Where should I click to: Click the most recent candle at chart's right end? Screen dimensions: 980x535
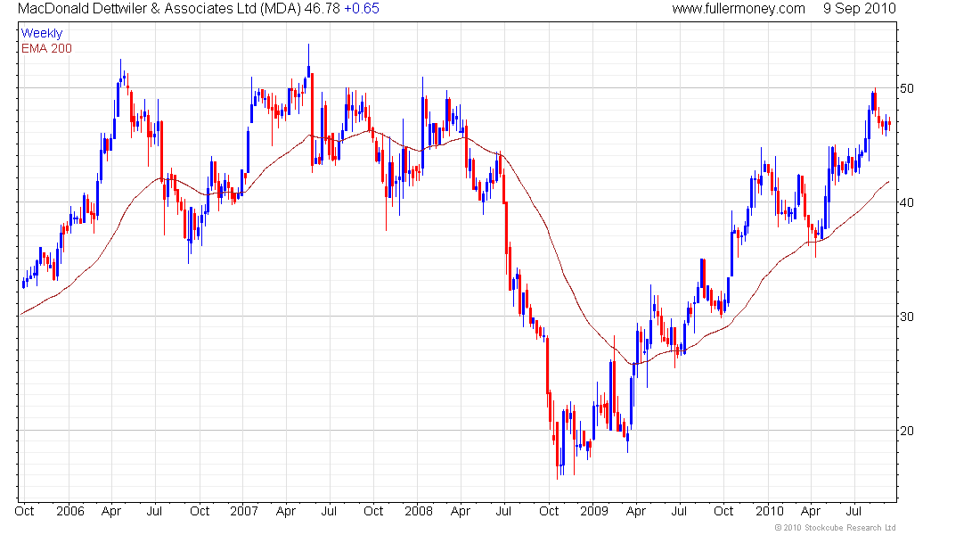click(889, 123)
